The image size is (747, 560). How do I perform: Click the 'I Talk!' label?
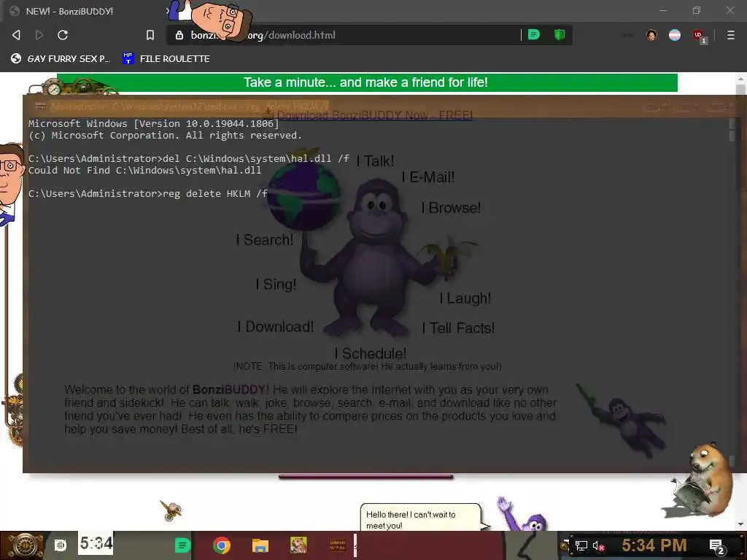pyautogui.click(x=376, y=161)
